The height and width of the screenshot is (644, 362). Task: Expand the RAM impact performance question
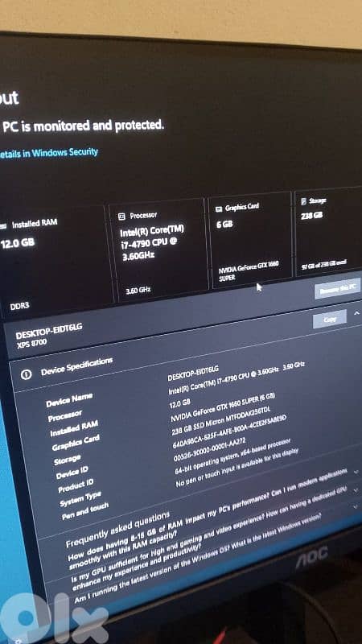(x=356, y=472)
